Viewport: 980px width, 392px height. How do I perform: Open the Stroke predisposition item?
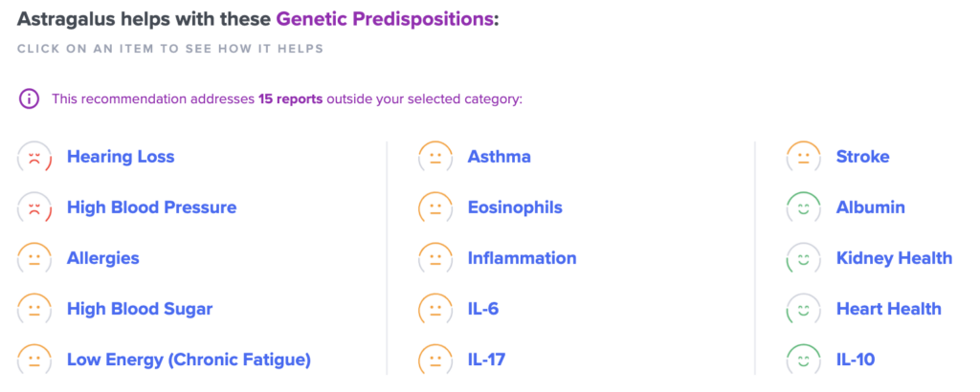coord(862,157)
